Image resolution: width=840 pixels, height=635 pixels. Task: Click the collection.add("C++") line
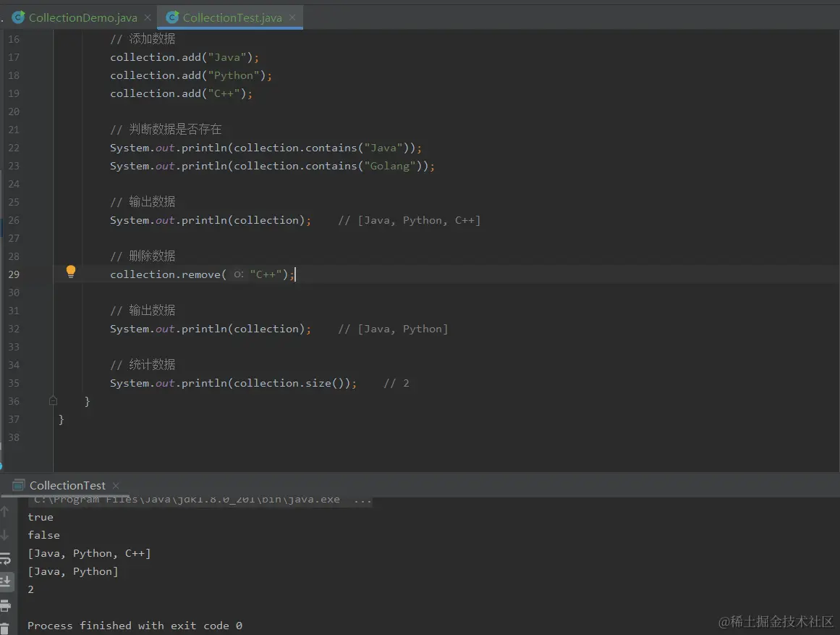click(x=181, y=94)
